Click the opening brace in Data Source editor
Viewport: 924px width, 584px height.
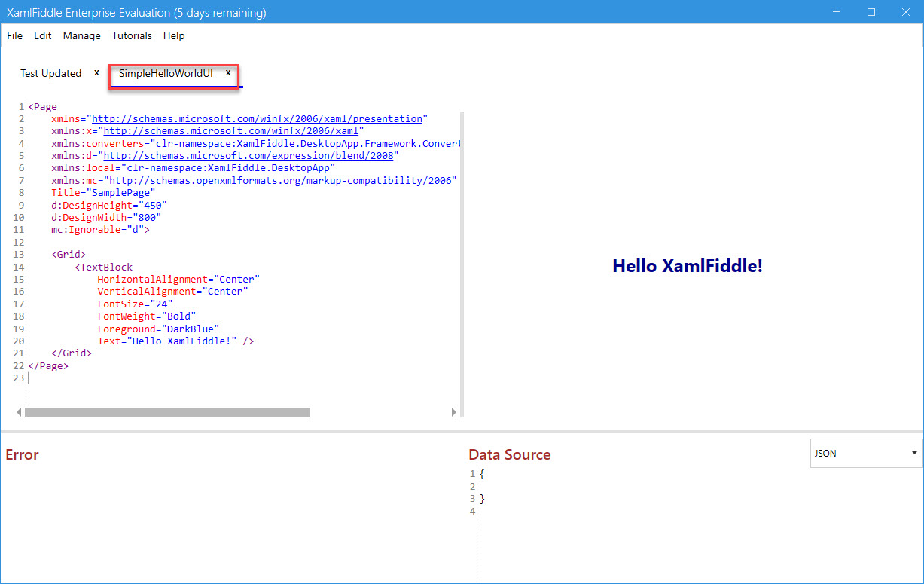(x=482, y=474)
